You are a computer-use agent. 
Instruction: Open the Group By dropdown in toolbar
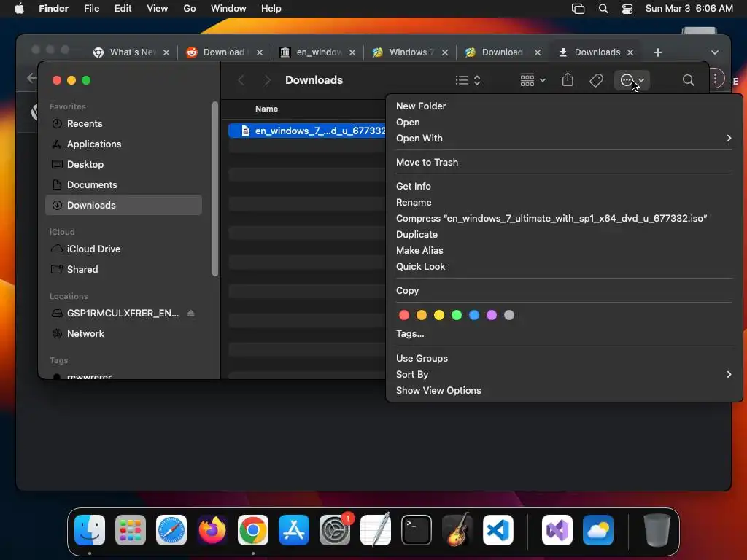coord(533,80)
